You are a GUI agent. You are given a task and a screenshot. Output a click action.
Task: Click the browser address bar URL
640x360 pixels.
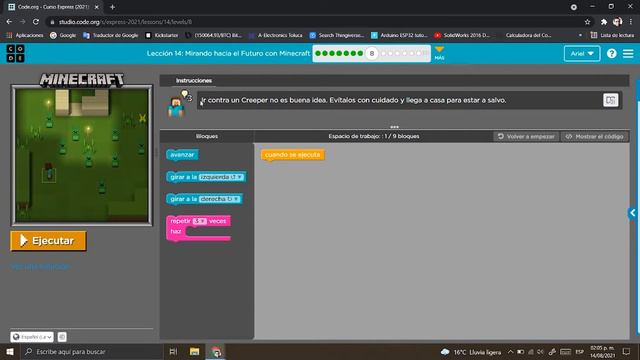pyautogui.click(x=125, y=22)
